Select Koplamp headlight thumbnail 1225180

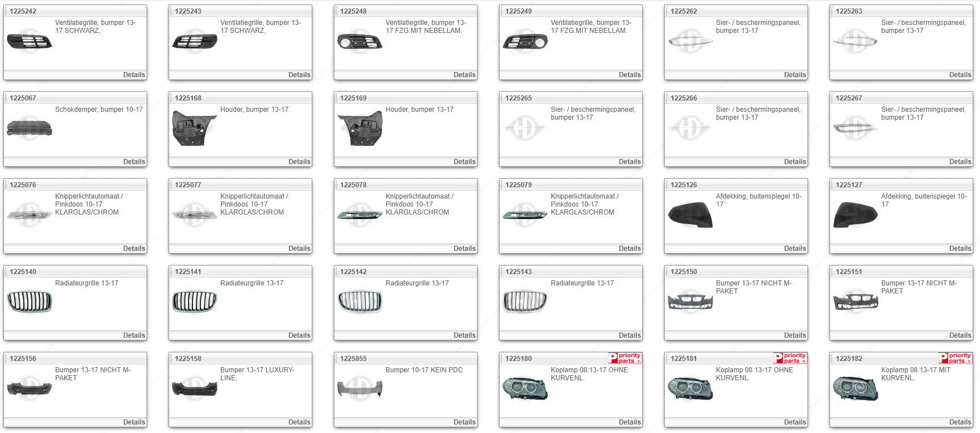[x=525, y=389]
